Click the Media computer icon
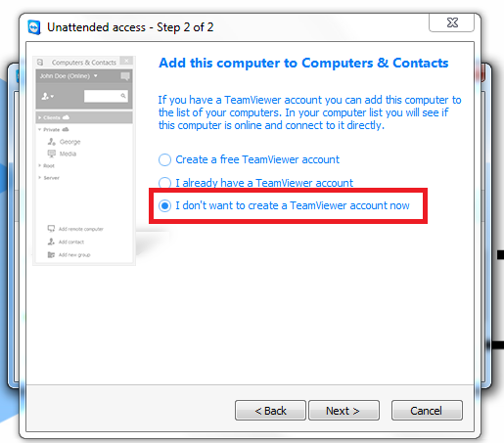The height and width of the screenshot is (443, 504). click(52, 154)
